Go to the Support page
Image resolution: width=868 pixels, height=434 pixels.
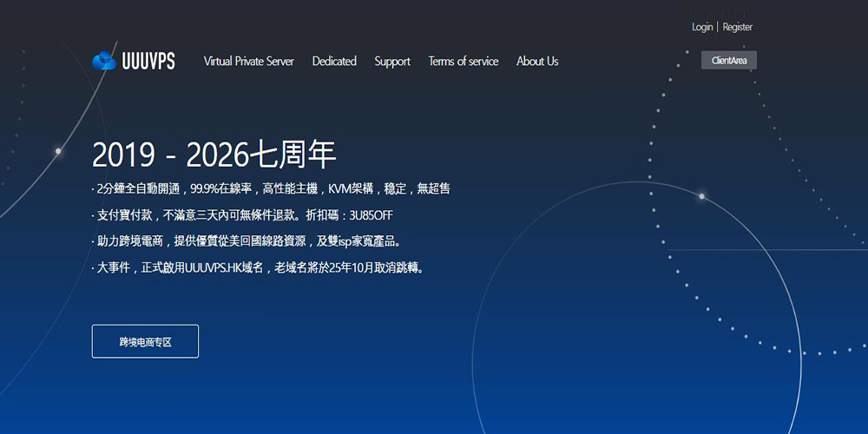coord(392,62)
